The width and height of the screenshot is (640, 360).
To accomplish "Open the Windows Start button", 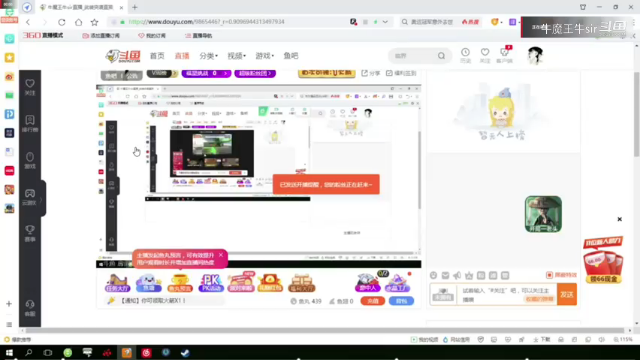I will tap(9, 353).
